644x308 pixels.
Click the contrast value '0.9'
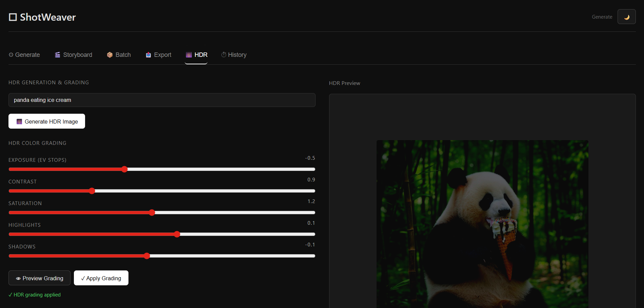[x=311, y=180]
